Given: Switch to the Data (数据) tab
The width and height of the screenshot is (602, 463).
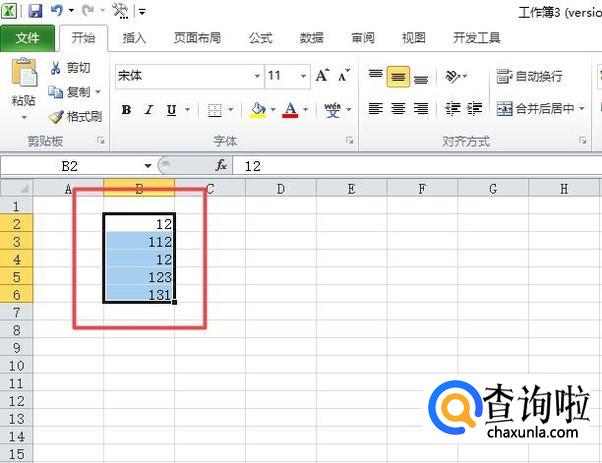Looking at the screenshot, I should click(311, 38).
